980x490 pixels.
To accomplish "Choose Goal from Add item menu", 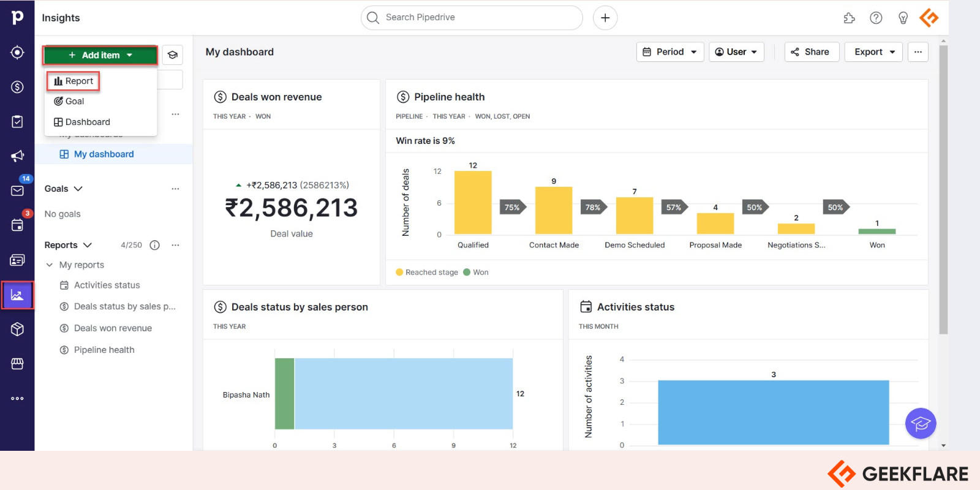I will point(69,101).
